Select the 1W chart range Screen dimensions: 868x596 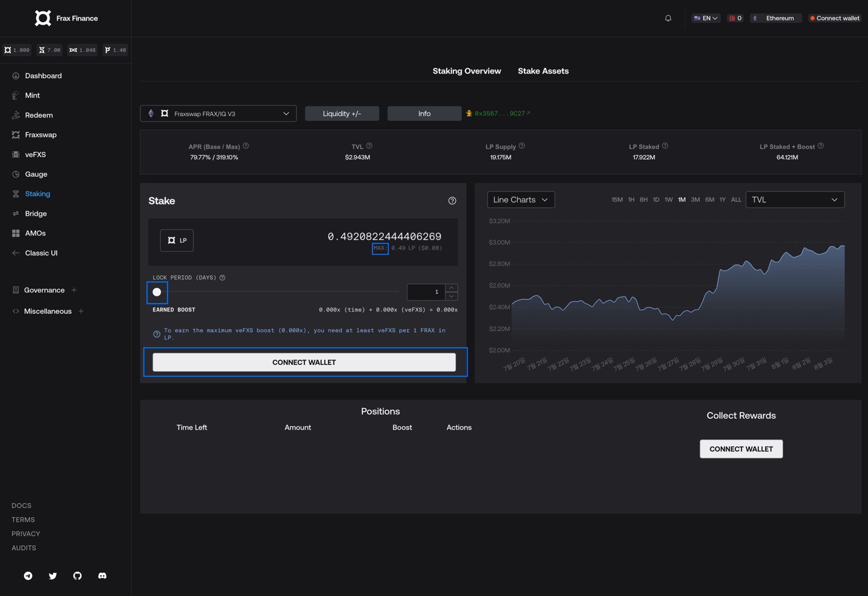(668, 199)
